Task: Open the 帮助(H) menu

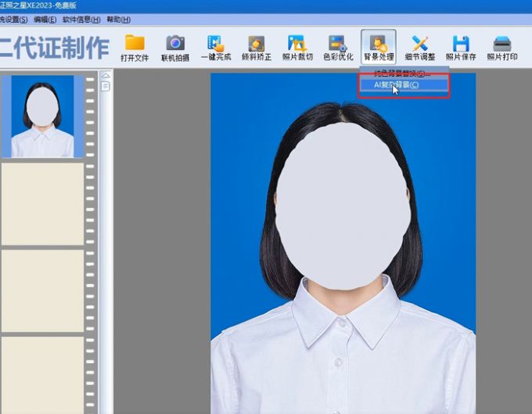Action: point(118,19)
